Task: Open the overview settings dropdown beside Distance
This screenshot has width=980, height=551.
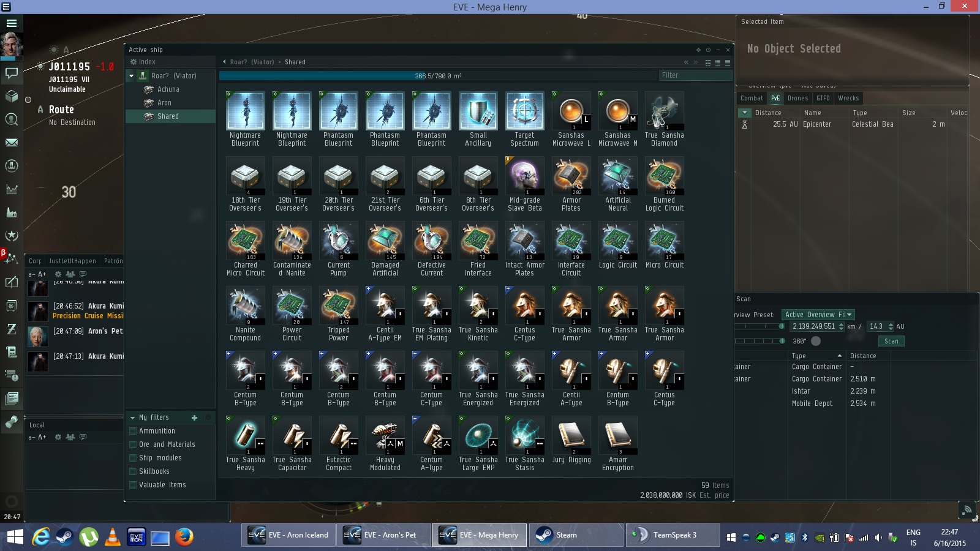Action: [745, 113]
